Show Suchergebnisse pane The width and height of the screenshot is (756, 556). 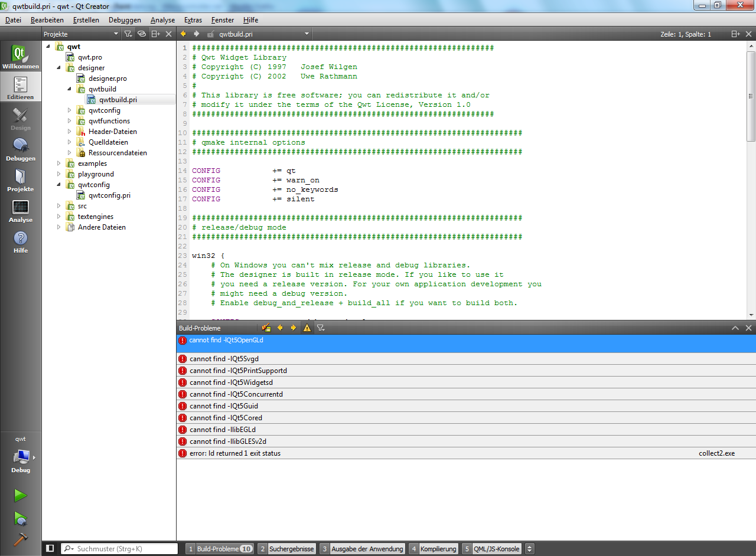point(287,549)
